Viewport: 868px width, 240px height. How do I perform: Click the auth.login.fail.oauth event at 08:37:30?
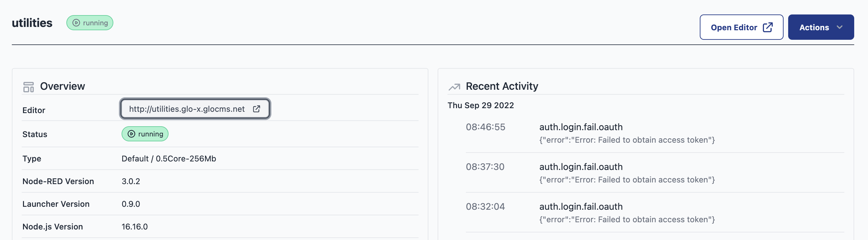581,166
